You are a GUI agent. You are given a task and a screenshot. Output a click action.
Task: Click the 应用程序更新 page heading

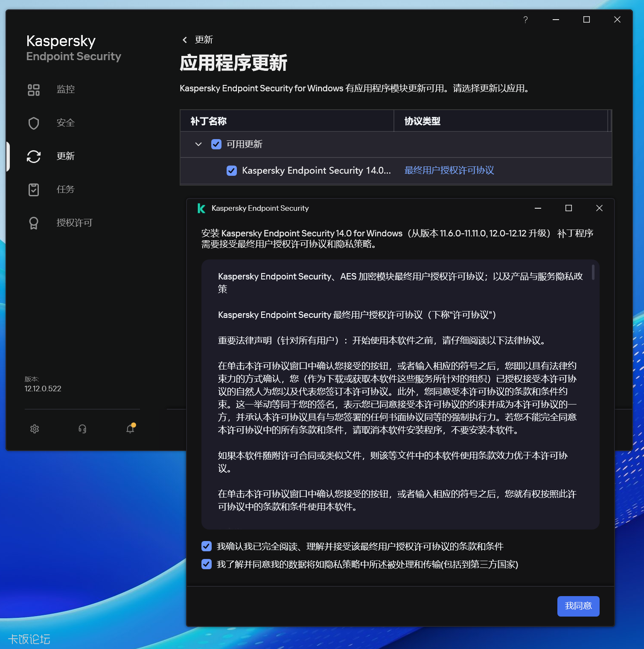click(233, 63)
